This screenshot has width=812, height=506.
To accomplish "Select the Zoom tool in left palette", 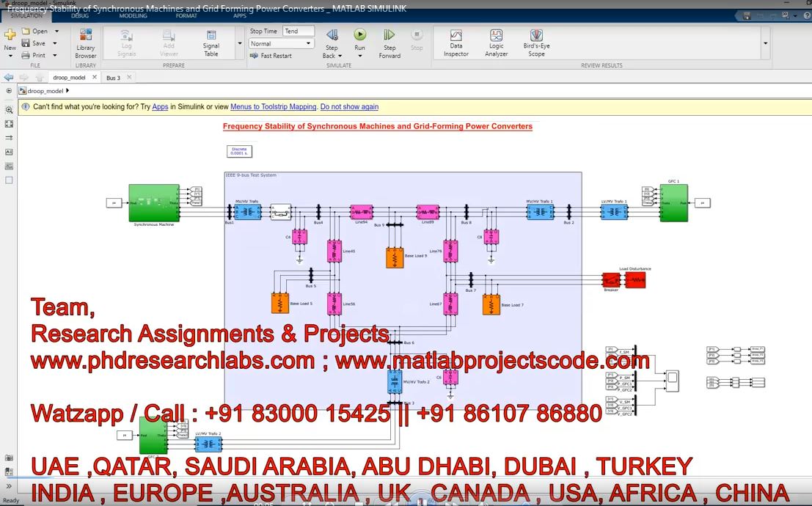I will coord(9,109).
